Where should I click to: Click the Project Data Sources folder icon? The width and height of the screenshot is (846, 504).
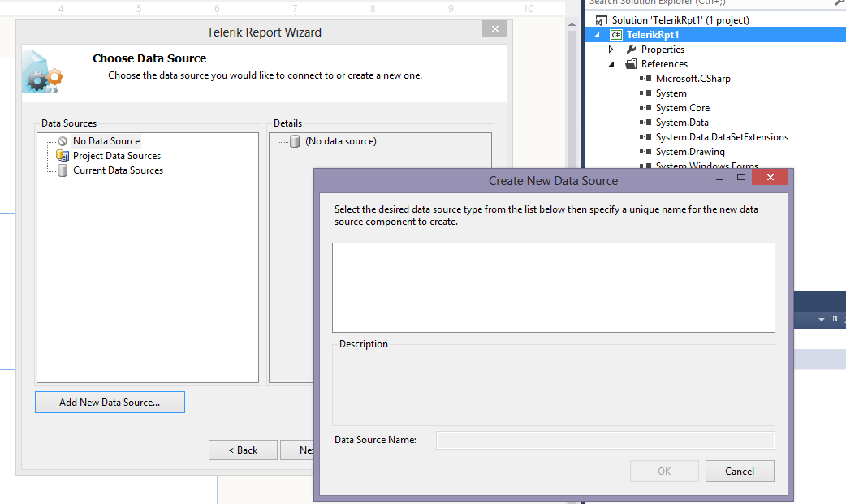tap(63, 155)
